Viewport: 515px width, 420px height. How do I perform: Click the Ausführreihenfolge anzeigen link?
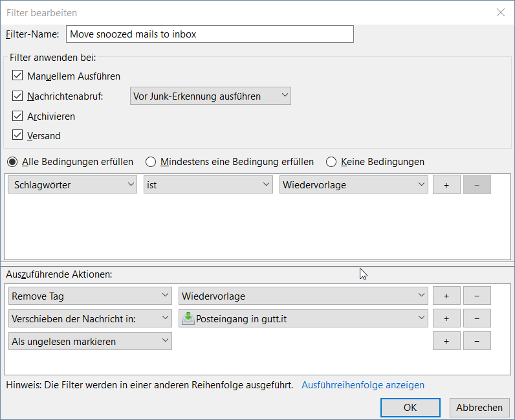pos(363,385)
